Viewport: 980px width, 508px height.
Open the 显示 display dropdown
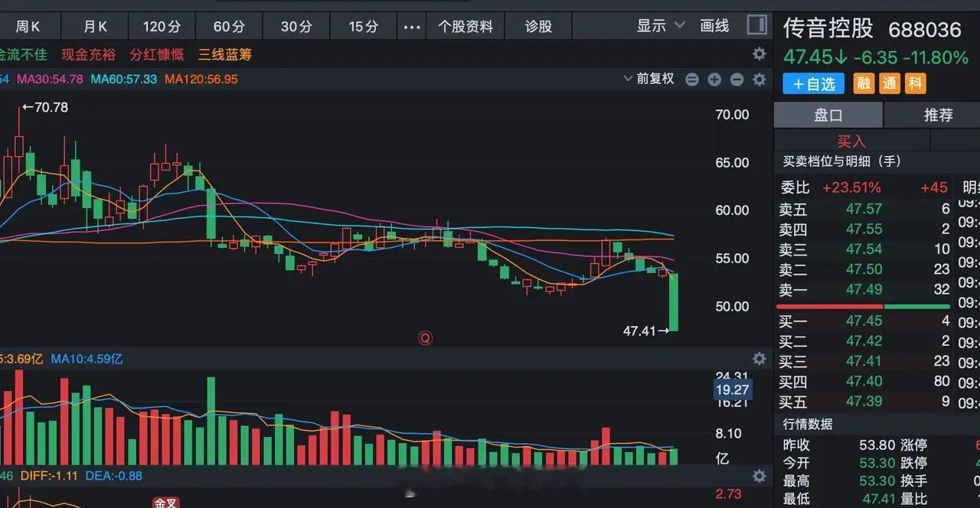coord(660,26)
